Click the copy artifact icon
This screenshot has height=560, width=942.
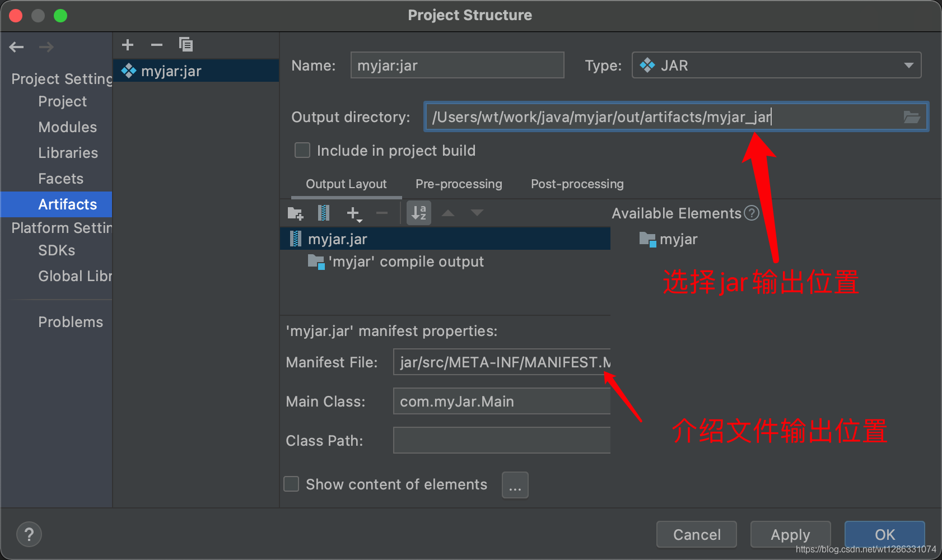pyautogui.click(x=185, y=44)
